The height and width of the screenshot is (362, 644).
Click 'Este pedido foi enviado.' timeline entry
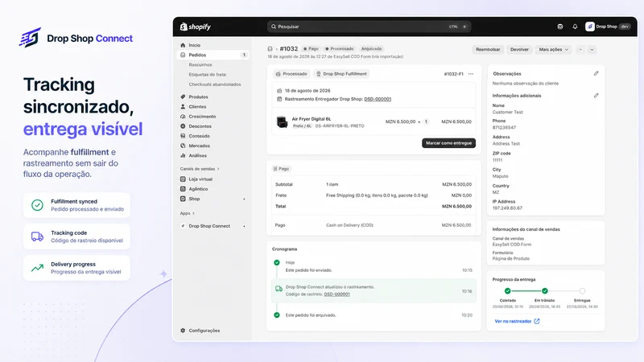308,270
